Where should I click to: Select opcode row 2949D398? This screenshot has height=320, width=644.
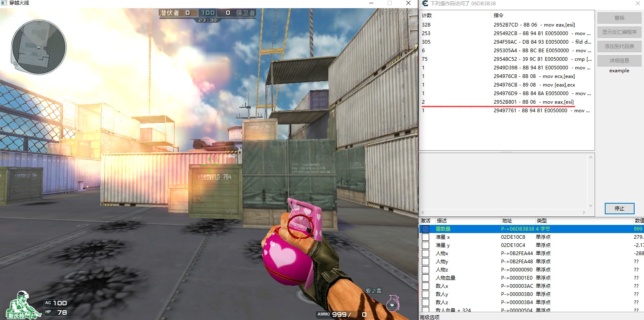pyautogui.click(x=507, y=68)
